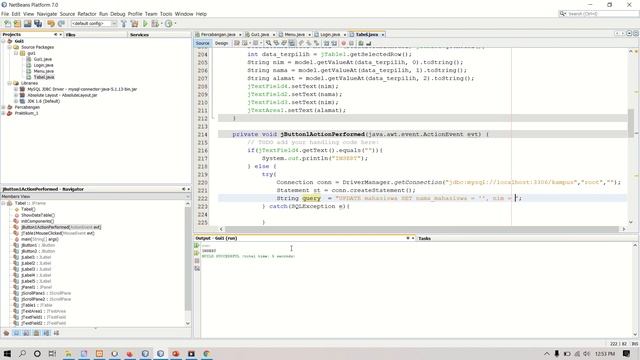Image resolution: width=640 pixels, height=360 pixels.
Task: Open the Team menu
Action: point(151,14)
